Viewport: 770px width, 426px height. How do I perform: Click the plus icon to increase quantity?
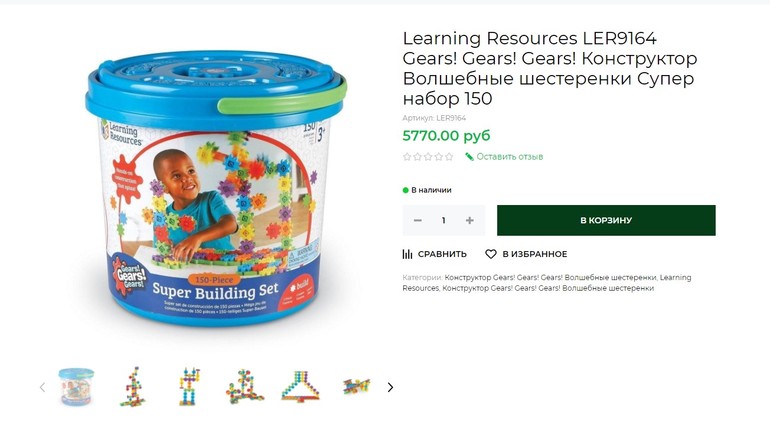point(469,221)
